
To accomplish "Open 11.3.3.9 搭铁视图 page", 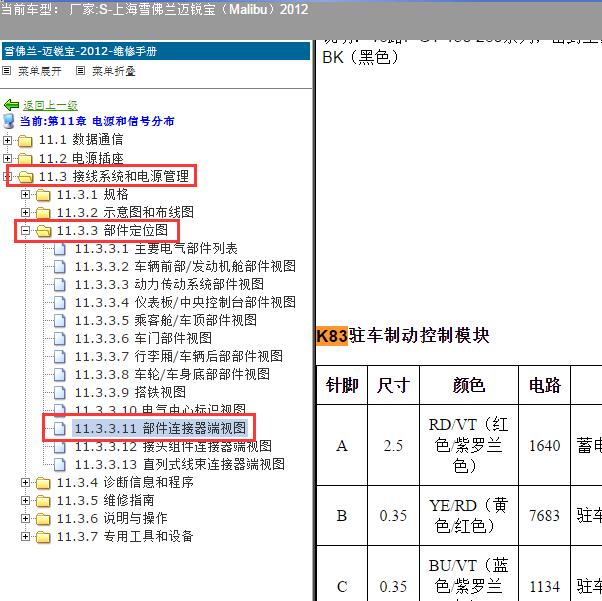I will pyautogui.click(x=130, y=392).
